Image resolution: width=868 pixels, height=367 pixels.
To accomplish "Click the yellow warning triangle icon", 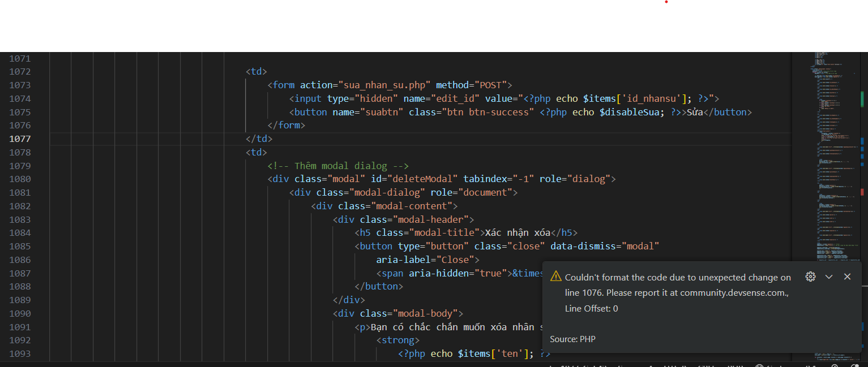I will [555, 277].
